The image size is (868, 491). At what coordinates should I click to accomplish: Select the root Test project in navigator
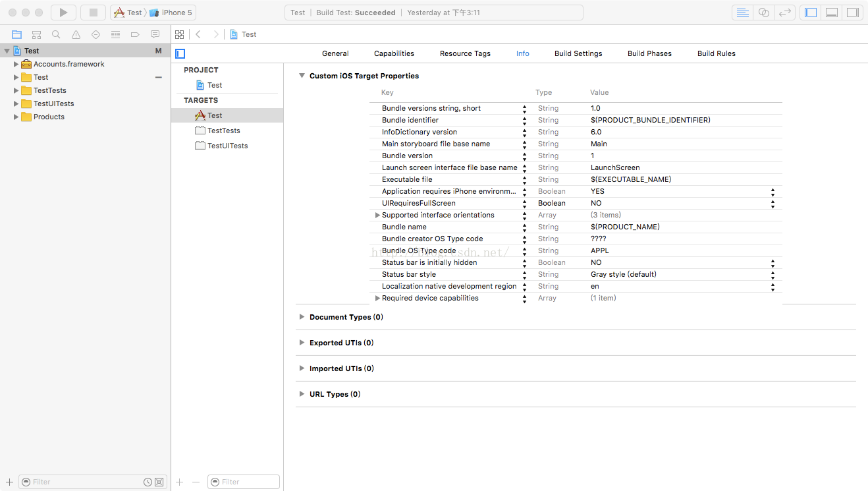point(86,51)
